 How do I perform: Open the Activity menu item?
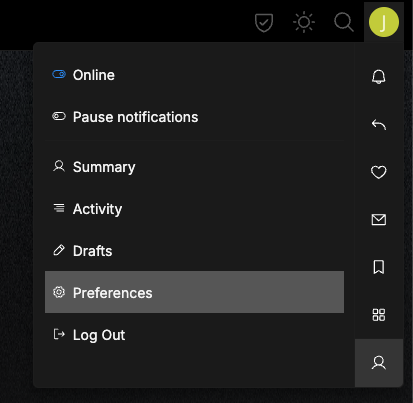(x=194, y=209)
